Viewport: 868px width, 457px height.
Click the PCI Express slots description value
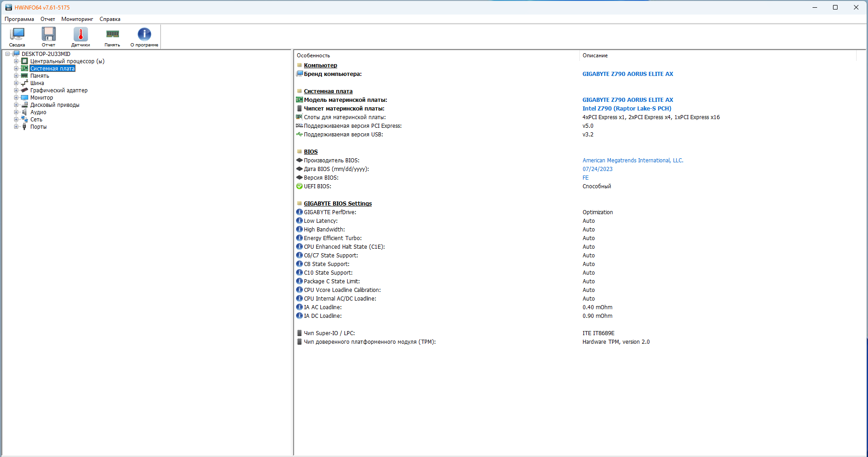[651, 117]
